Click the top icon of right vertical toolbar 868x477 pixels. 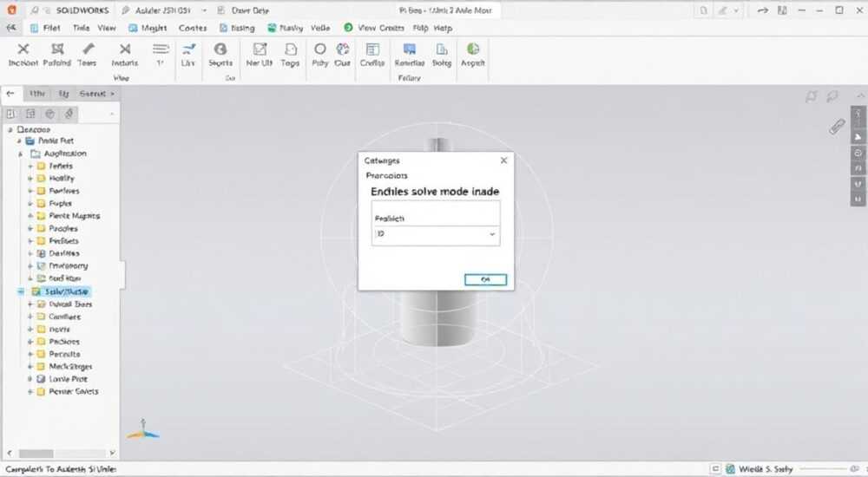[x=858, y=115]
